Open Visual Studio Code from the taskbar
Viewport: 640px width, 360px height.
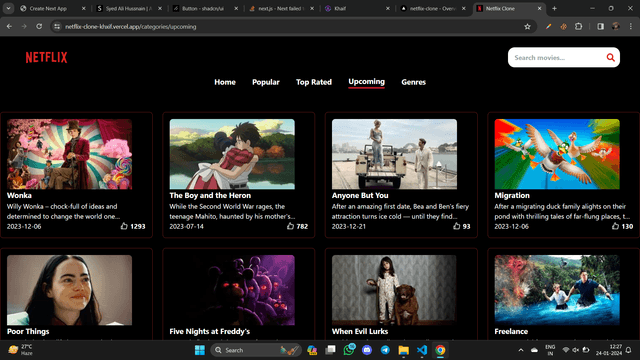click(422, 350)
